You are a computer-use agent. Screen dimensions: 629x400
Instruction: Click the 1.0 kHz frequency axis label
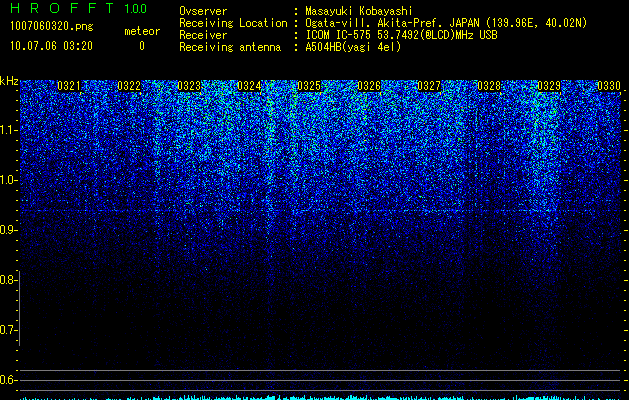click(9, 180)
